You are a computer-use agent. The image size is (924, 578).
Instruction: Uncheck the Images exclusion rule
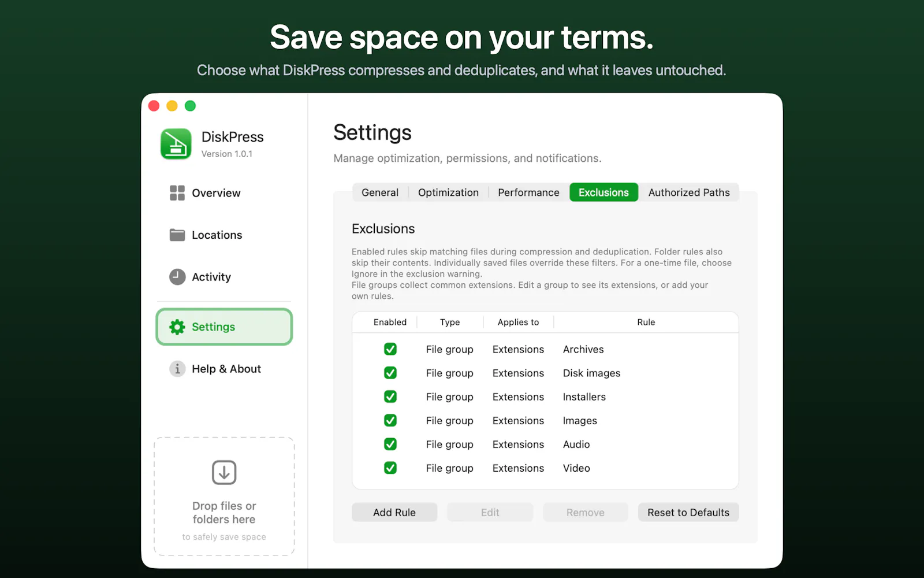pos(390,420)
